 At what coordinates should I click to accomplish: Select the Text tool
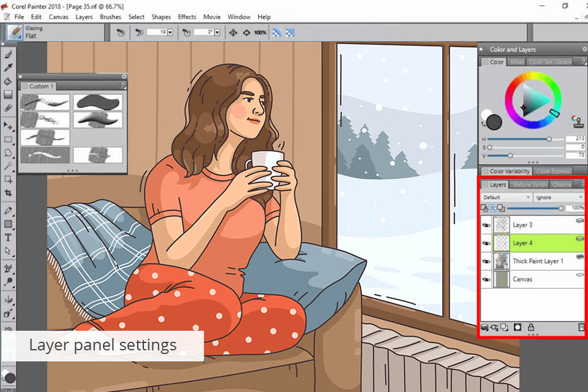[x=8, y=238]
